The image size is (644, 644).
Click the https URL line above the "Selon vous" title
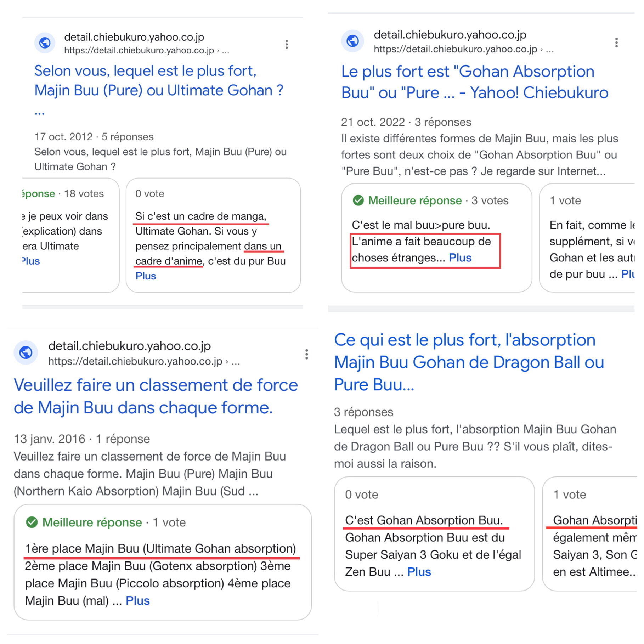point(147,51)
